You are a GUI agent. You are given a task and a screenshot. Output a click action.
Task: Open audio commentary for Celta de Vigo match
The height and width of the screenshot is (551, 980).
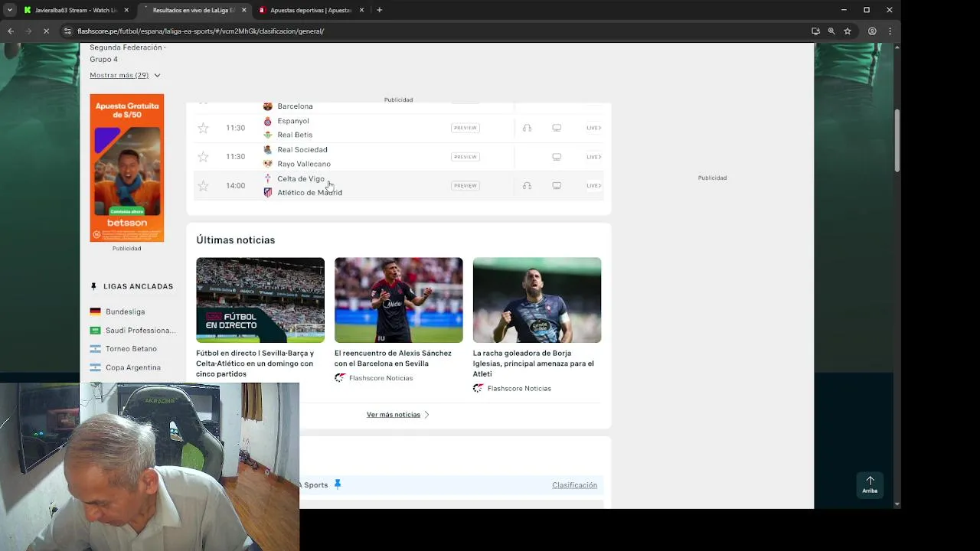tap(527, 186)
